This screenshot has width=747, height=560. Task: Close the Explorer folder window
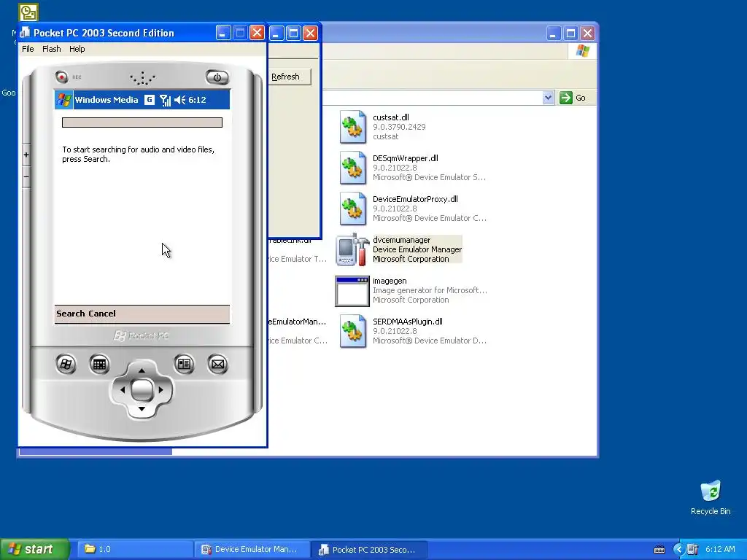point(587,33)
